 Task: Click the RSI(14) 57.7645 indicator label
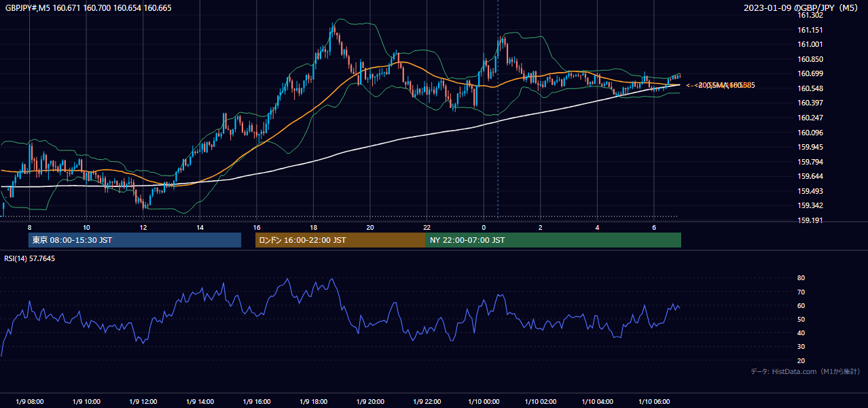[30, 258]
